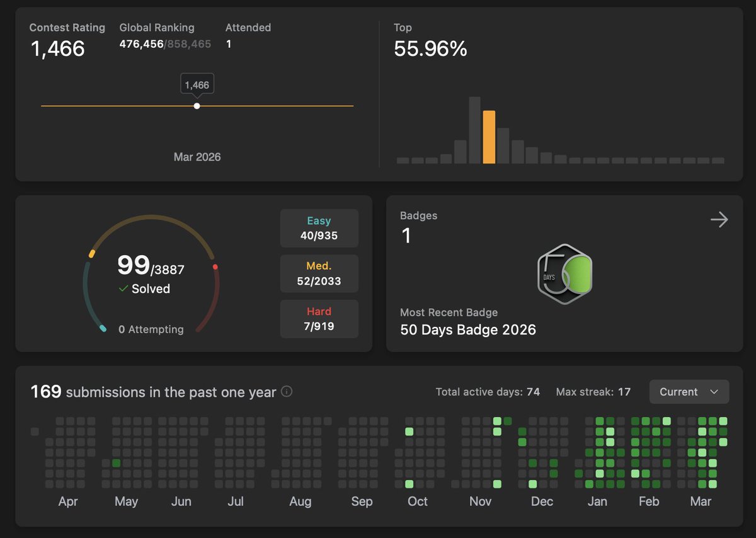The height and width of the screenshot is (538, 756).
Task: Click the 50 Days Badge 2026 text
Action: pyautogui.click(x=468, y=329)
